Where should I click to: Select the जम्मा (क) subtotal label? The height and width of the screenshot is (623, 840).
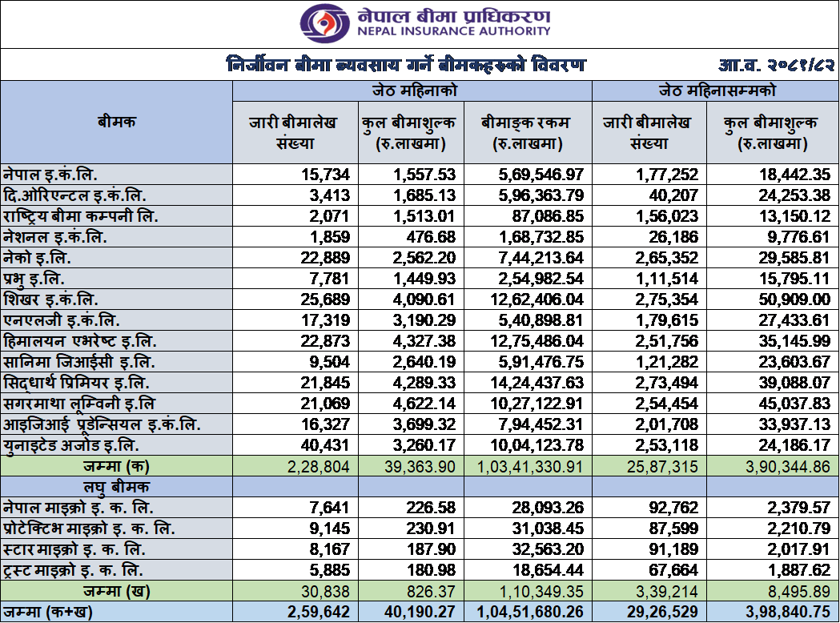click(x=116, y=467)
